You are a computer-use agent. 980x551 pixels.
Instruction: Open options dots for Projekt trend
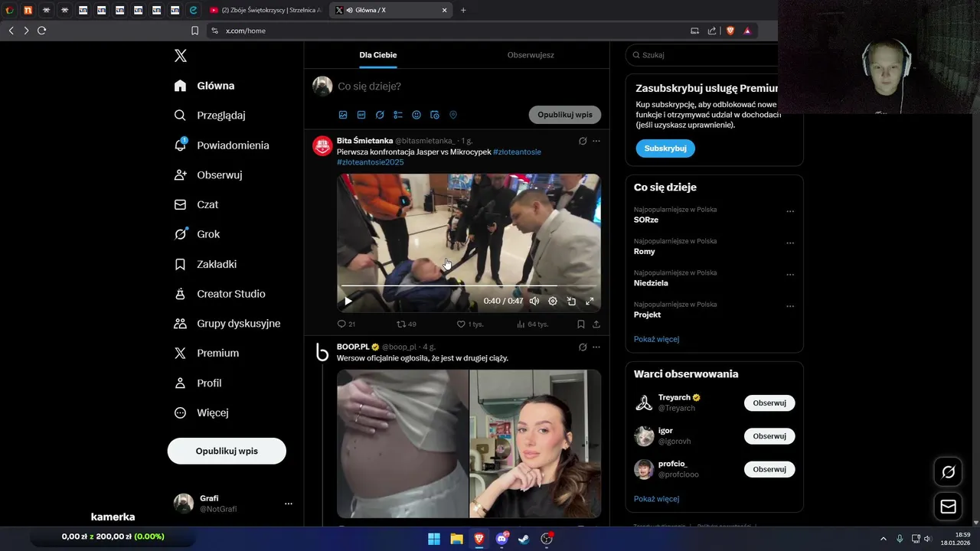tap(790, 306)
